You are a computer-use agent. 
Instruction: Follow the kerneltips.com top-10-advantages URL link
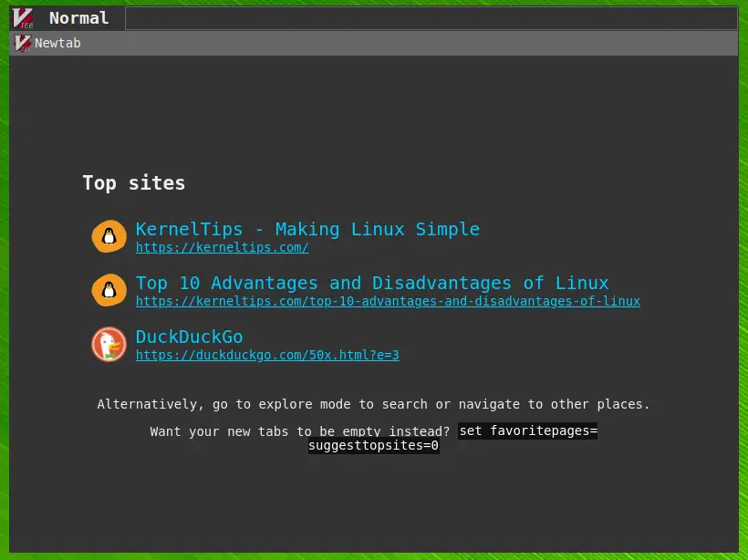click(x=388, y=302)
